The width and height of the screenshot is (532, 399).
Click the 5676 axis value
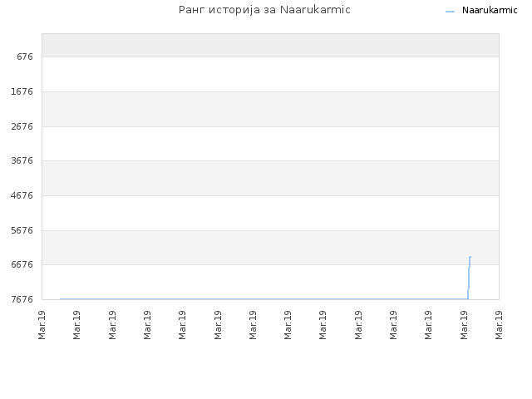coord(22,230)
